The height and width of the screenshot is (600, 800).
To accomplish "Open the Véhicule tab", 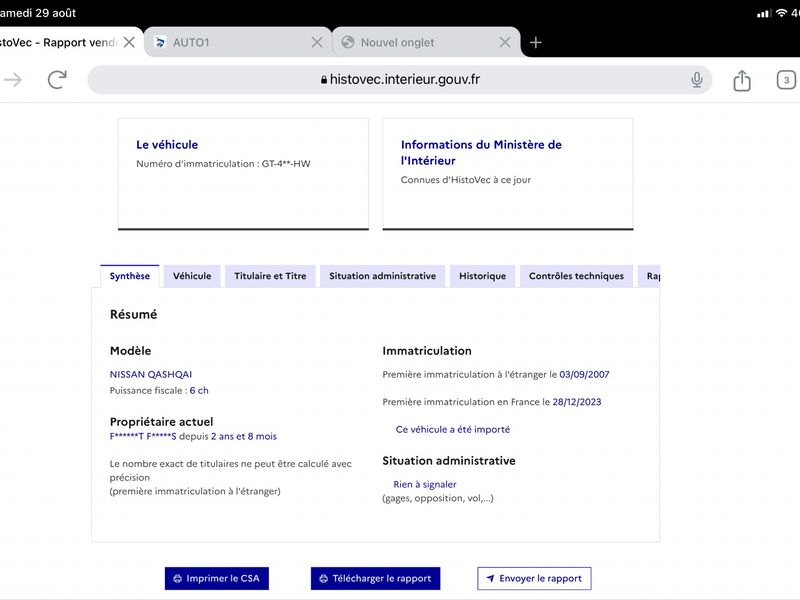I will pyautogui.click(x=192, y=276).
